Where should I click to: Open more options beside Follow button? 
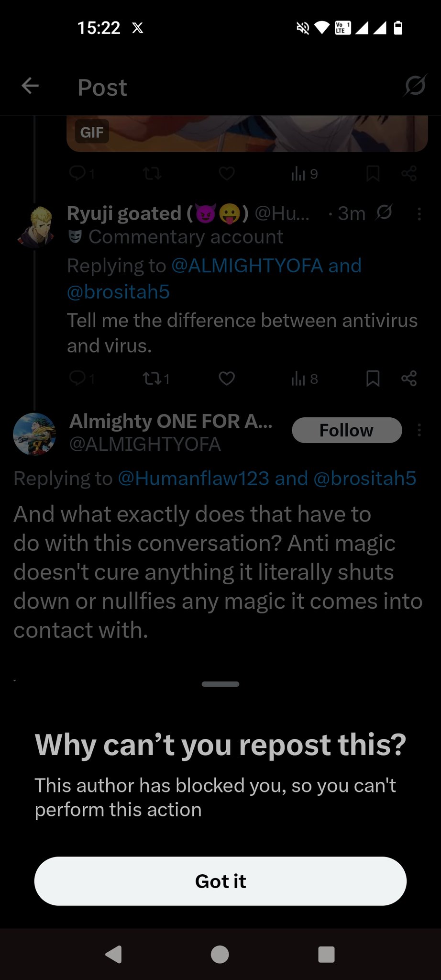coord(419,430)
